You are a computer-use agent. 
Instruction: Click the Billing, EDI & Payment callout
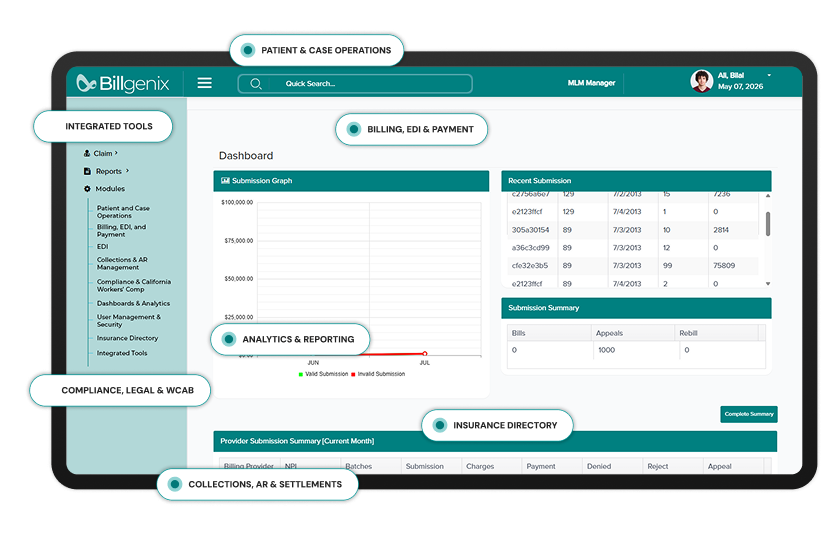tap(412, 129)
